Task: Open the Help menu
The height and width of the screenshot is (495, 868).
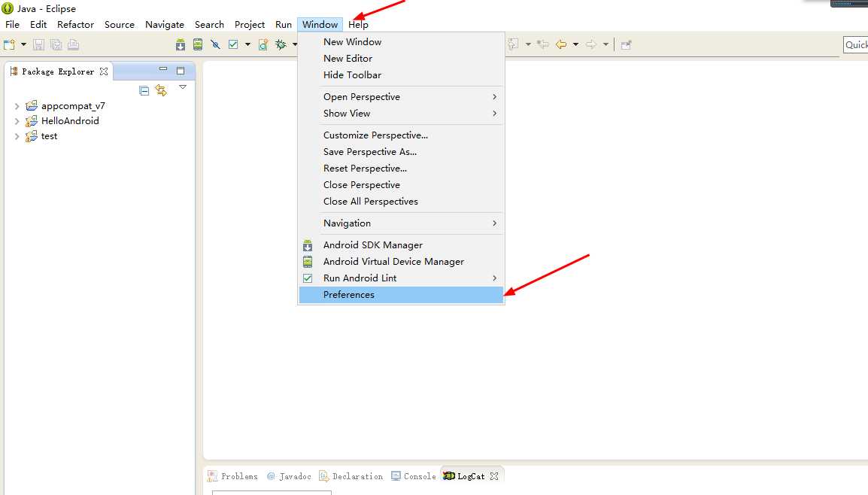Action: pos(358,24)
